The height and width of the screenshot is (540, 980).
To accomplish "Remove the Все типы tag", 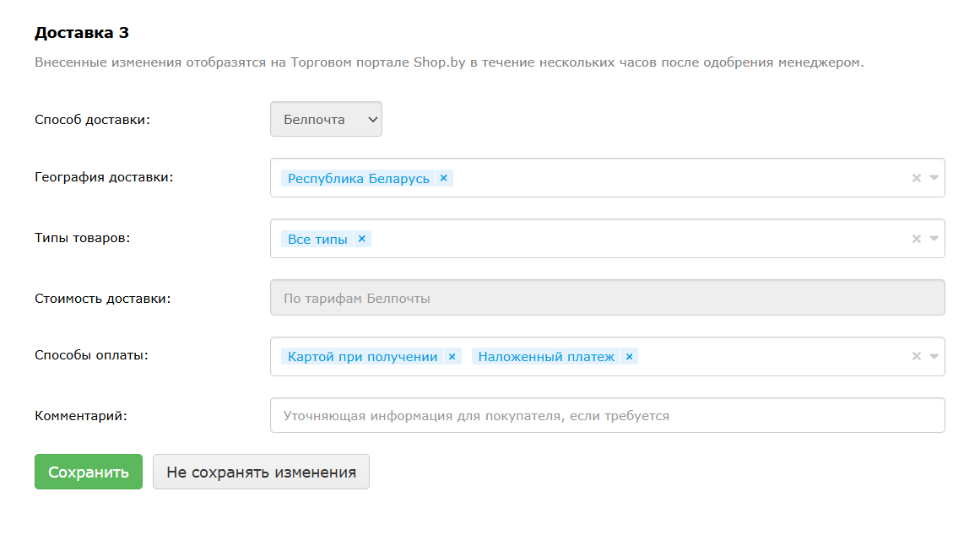I will pyautogui.click(x=361, y=239).
